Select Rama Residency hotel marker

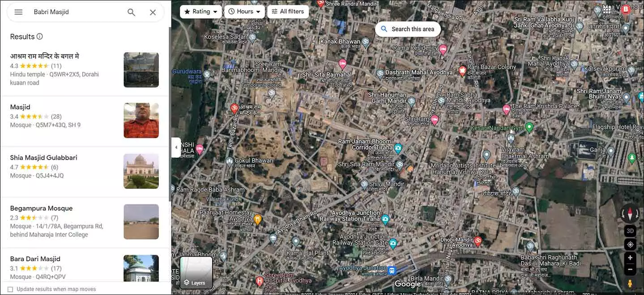click(x=443, y=49)
